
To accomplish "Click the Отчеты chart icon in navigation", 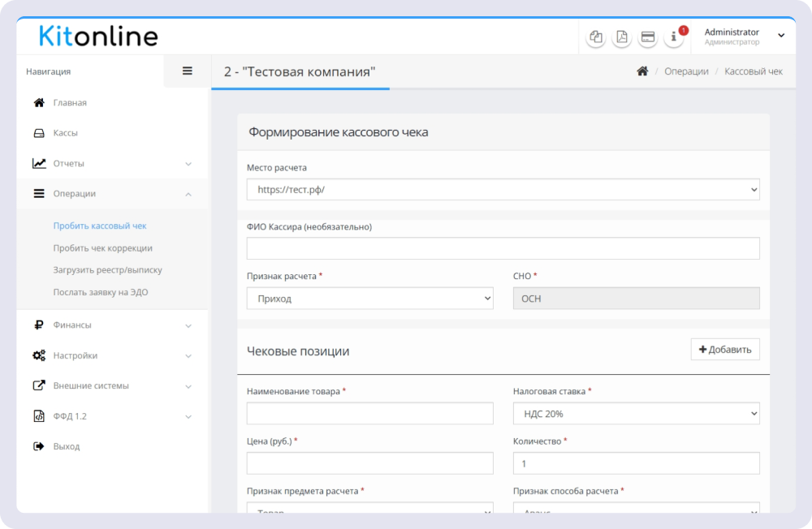I will coord(37,163).
